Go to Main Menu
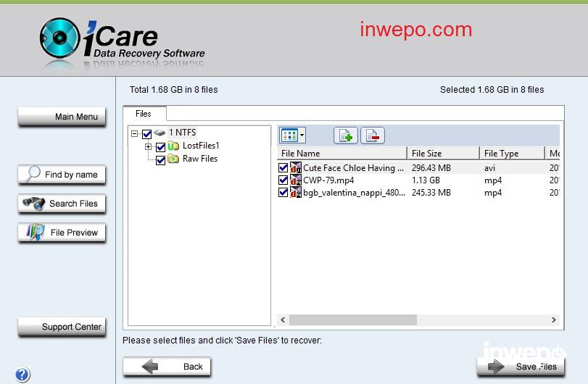The width and height of the screenshot is (588, 384). click(x=62, y=117)
